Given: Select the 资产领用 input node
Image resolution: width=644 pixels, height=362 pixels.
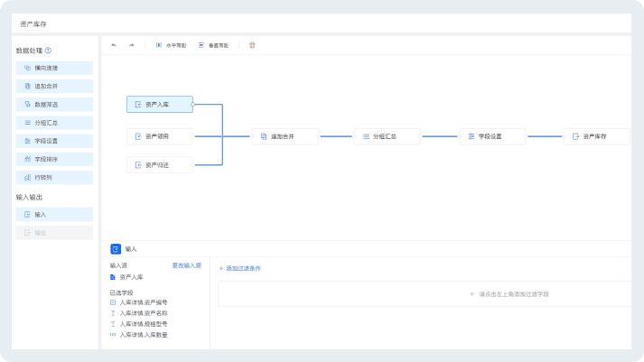Looking at the screenshot, I should coord(160,136).
